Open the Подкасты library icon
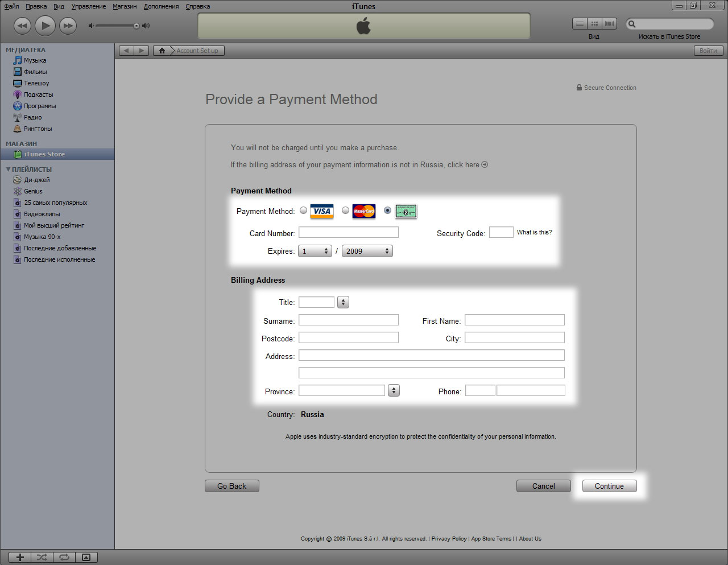This screenshot has width=728, height=565. pos(17,94)
